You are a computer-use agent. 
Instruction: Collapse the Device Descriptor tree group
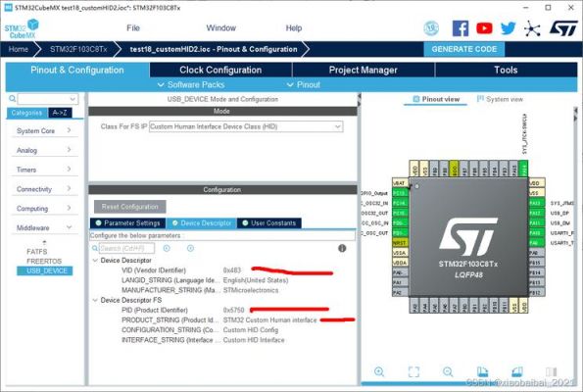click(95, 261)
